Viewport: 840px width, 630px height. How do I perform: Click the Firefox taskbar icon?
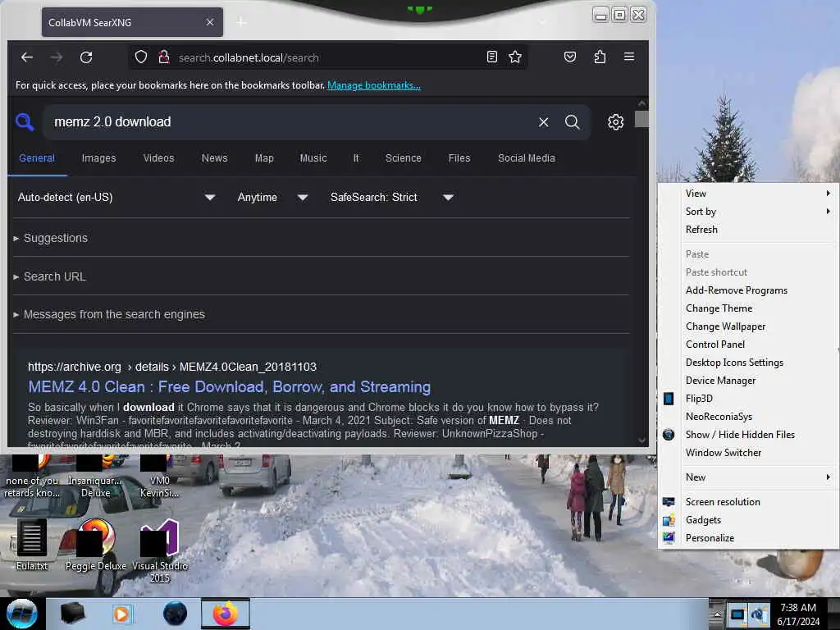click(x=226, y=614)
